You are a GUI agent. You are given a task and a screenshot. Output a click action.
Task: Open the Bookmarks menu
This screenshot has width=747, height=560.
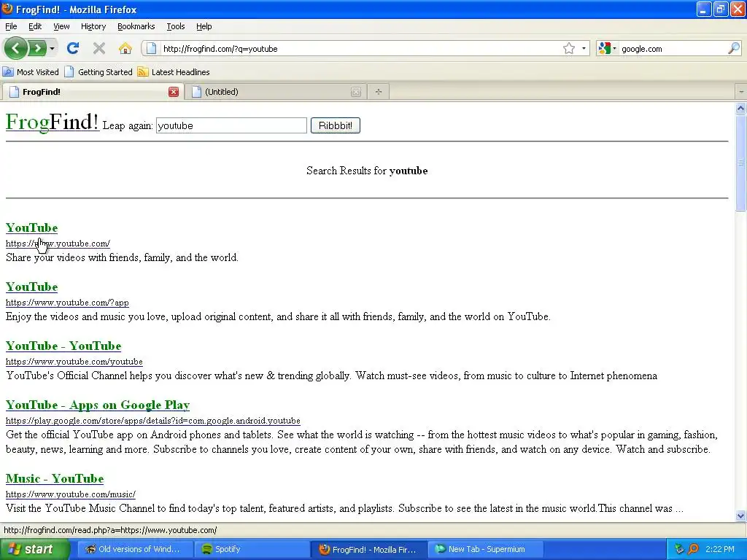(x=136, y=26)
